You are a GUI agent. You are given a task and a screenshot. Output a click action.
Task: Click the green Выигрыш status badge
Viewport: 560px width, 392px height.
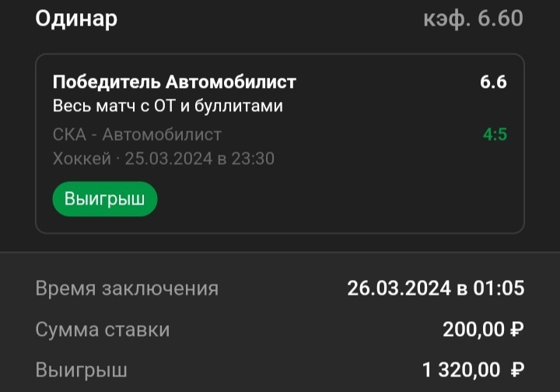[104, 199]
